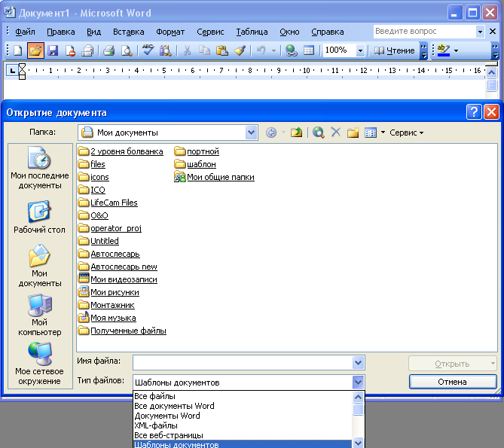Select the Мои общие папки item
The image size is (504, 448).
[215, 177]
